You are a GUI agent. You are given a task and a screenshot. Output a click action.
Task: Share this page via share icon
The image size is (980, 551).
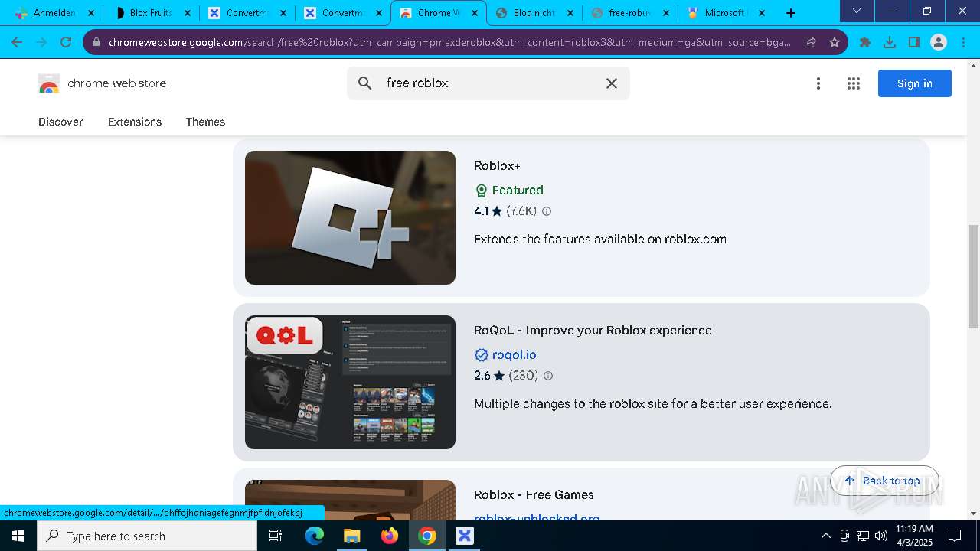point(810,42)
